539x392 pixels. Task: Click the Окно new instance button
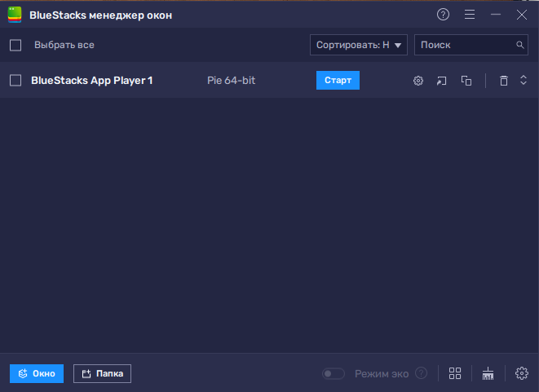[x=37, y=373]
